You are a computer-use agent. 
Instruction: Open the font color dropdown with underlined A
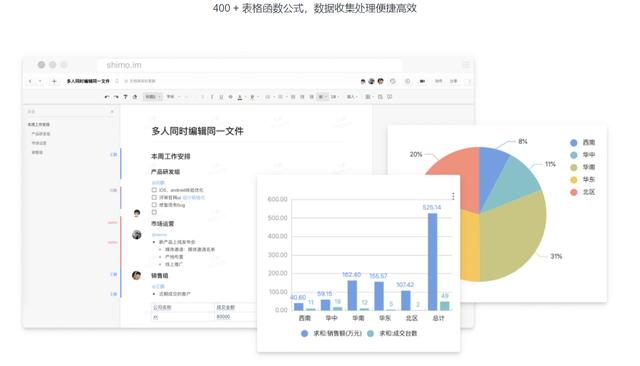[x=241, y=97]
